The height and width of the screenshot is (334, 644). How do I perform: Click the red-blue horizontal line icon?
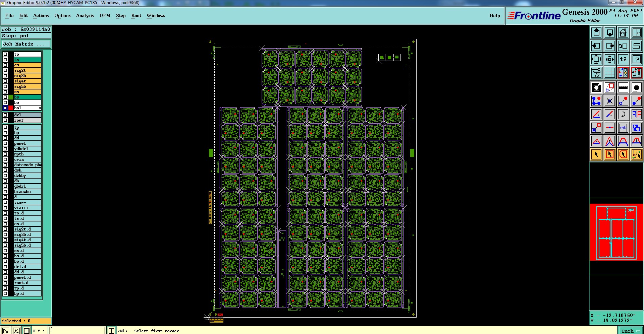pos(610,128)
